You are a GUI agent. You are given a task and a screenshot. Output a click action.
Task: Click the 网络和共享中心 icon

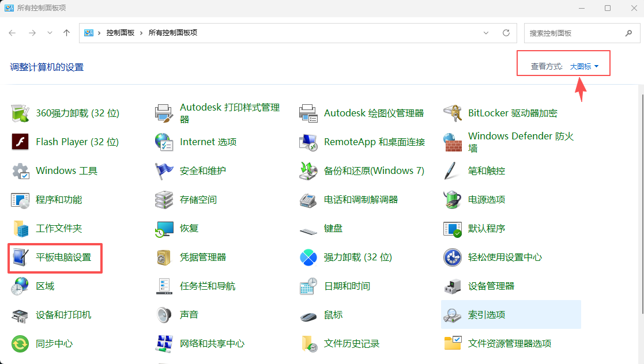click(164, 344)
